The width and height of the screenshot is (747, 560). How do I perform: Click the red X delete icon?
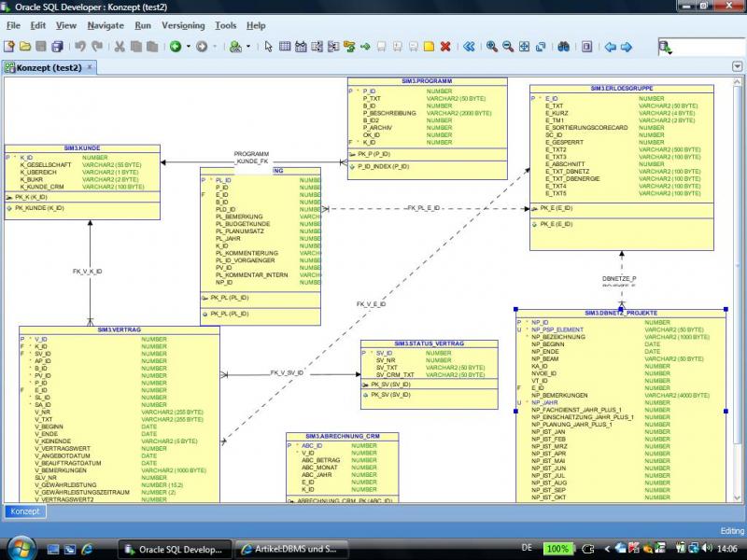pyautogui.click(x=445, y=46)
